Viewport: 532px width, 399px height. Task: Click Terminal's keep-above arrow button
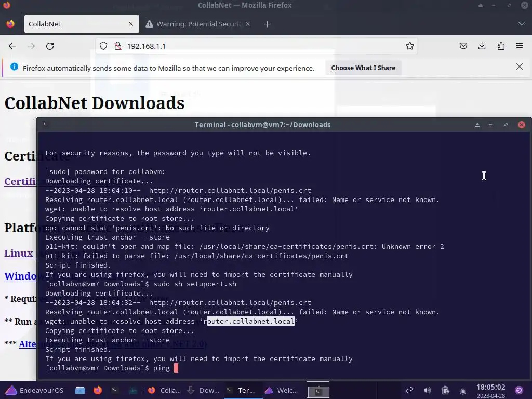click(477, 125)
